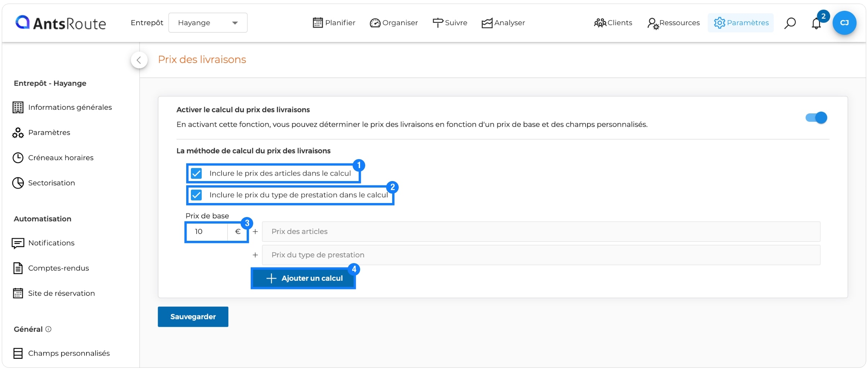Open Site de réservation in the sidebar
Viewport: 868px width, 374px height.
pos(54,293)
